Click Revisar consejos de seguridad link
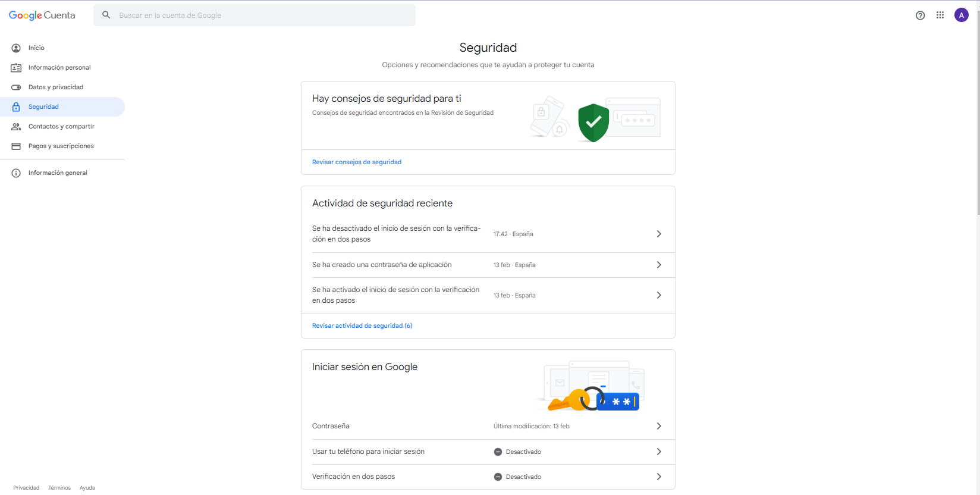 click(x=357, y=162)
